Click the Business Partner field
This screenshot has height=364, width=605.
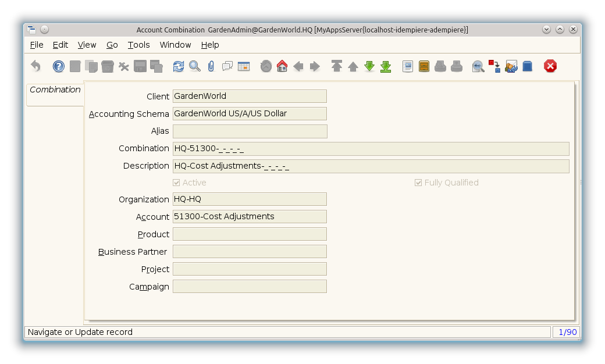tap(250, 252)
